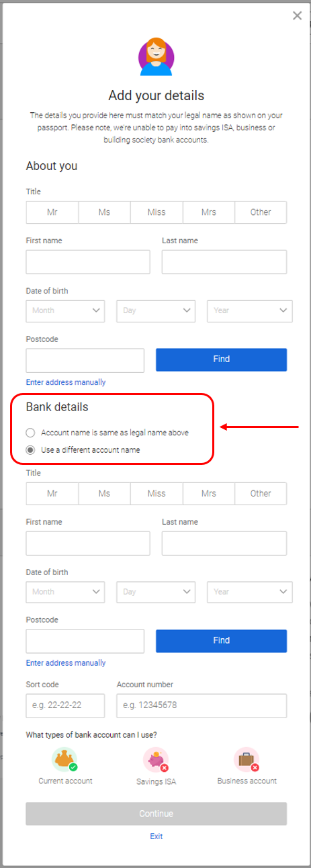Open the Day dropdown in bank details section
Image resolution: width=311 pixels, height=868 pixels.
coord(156,592)
